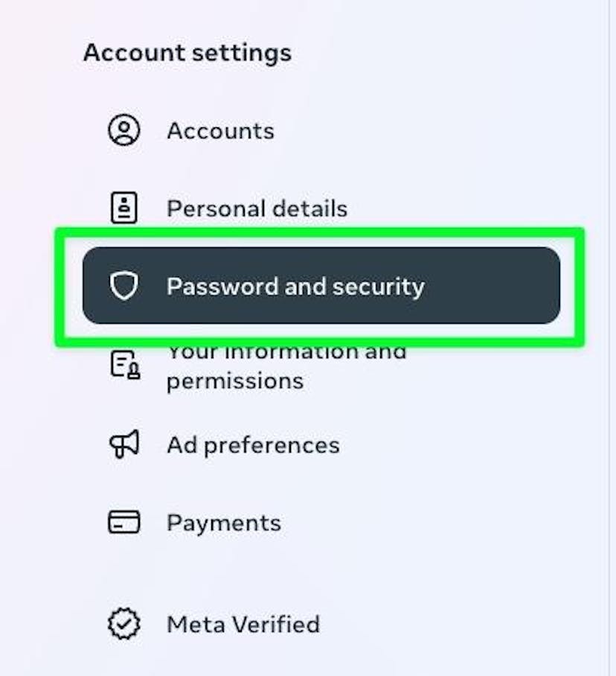This screenshot has width=616, height=676.
Task: Click the Ad preferences megaphone icon
Action: coord(124,444)
